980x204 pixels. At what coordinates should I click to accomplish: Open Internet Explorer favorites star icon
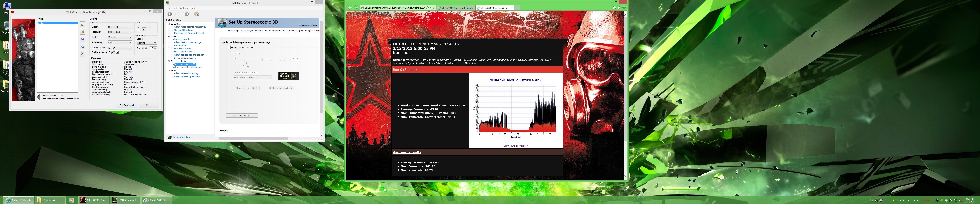click(619, 8)
